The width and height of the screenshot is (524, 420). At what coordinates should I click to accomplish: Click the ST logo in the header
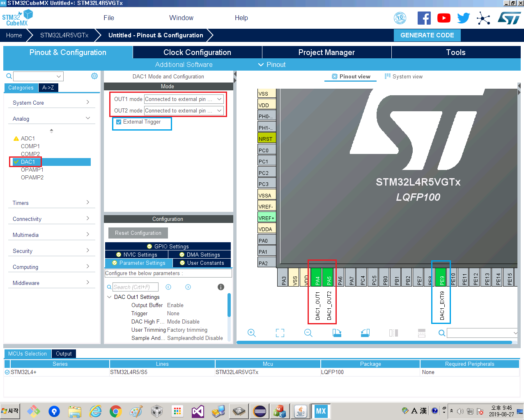point(509,18)
